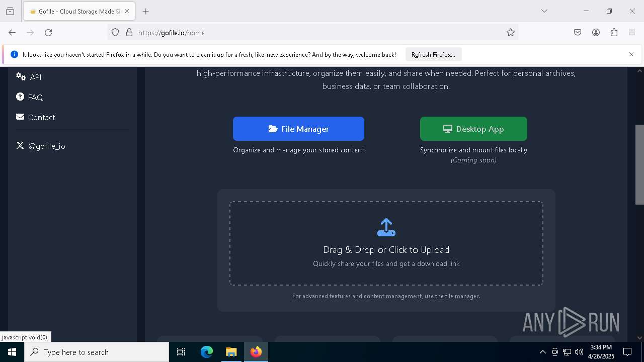This screenshot has width=644, height=362.
Task: Open a new browser tab
Action: pos(145,11)
